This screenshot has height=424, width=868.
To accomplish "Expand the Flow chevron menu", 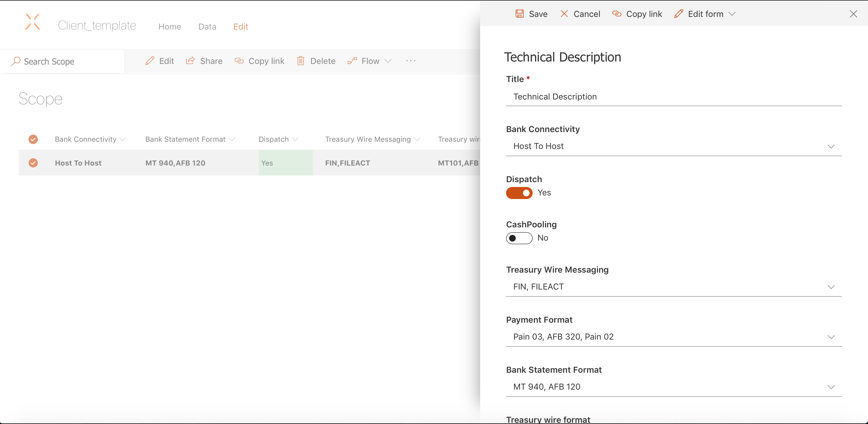I will pos(388,61).
